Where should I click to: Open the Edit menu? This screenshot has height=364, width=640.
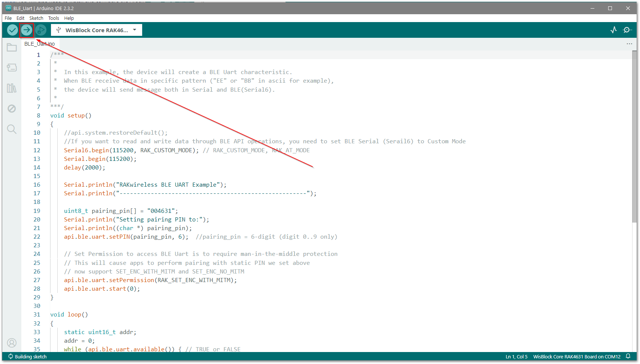pyautogui.click(x=21, y=18)
